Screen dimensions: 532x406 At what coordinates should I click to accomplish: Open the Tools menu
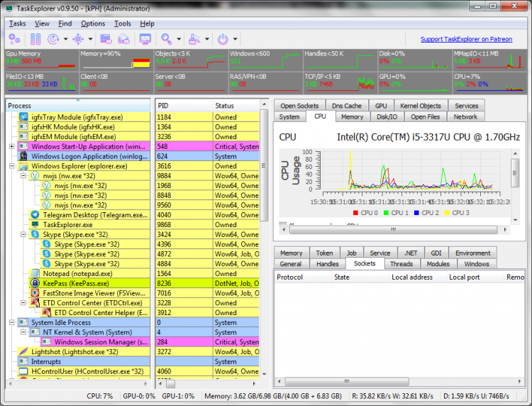(x=122, y=23)
